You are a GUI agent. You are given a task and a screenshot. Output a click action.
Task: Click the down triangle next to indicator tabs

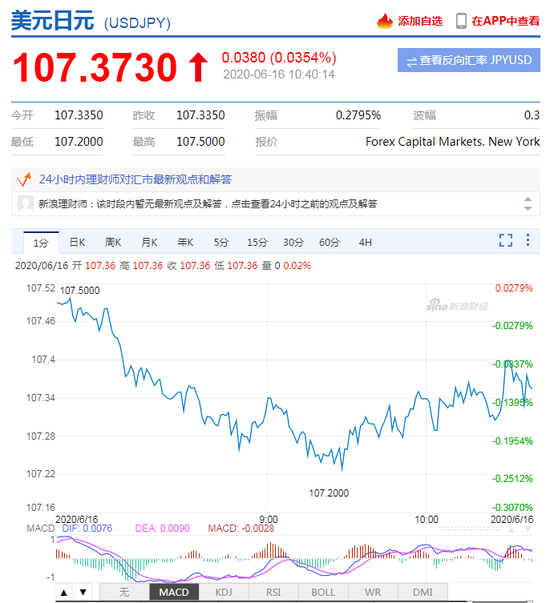83,592
